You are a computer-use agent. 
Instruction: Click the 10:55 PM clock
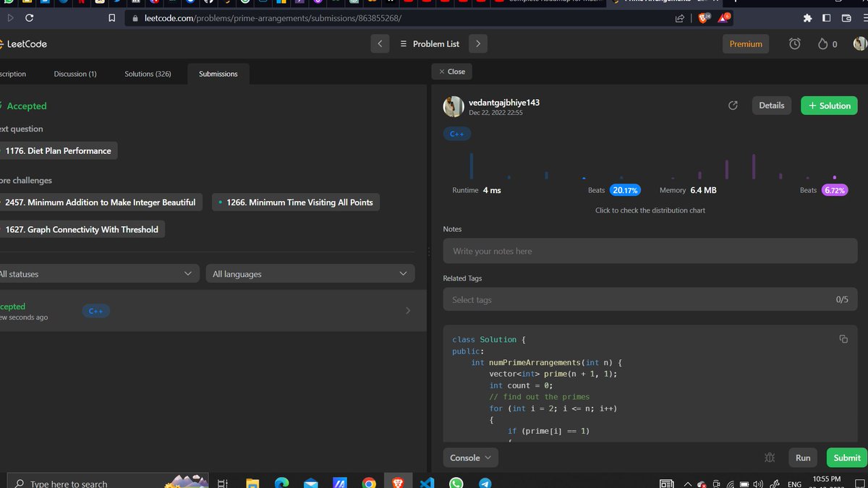(827, 479)
